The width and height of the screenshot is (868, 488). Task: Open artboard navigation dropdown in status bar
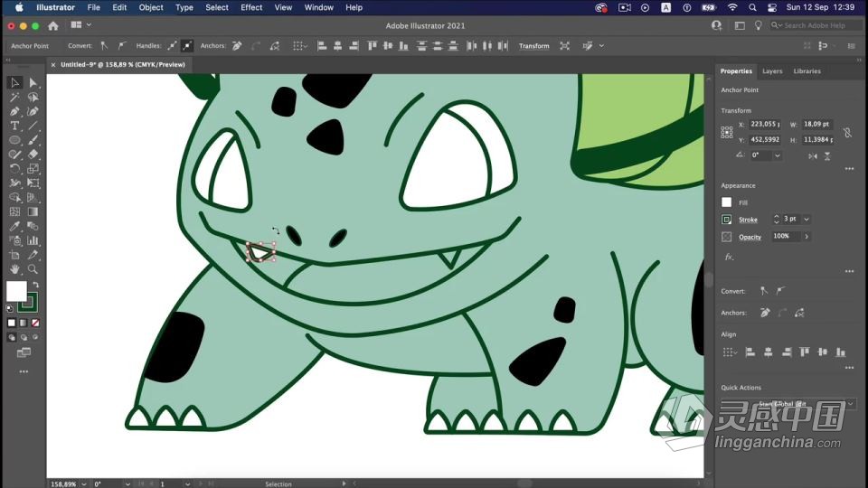point(188,484)
